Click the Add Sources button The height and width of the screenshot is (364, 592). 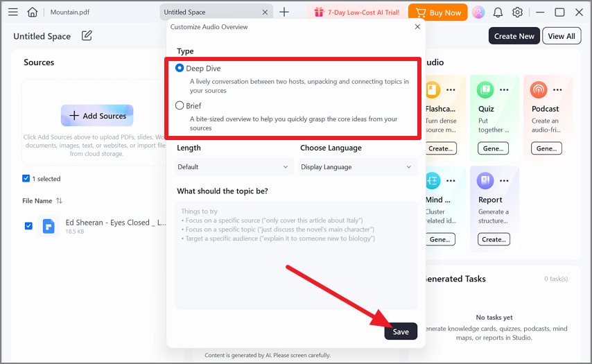[x=97, y=116]
